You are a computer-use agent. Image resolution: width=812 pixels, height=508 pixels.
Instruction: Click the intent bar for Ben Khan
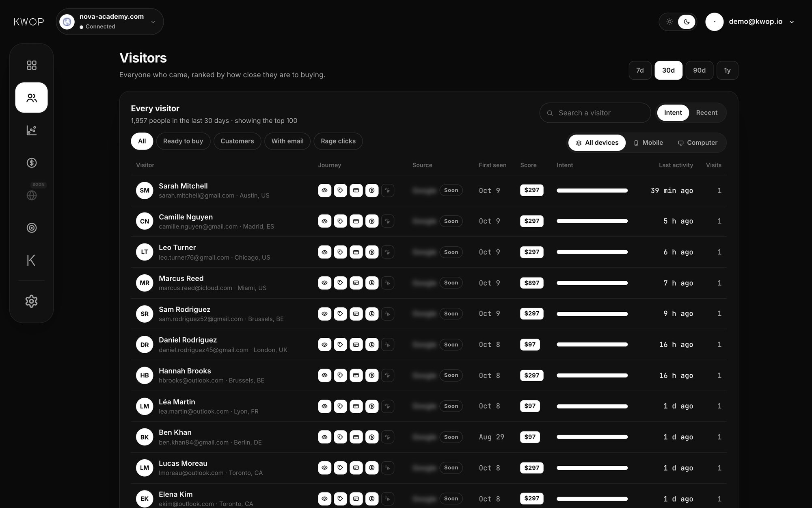592,437
